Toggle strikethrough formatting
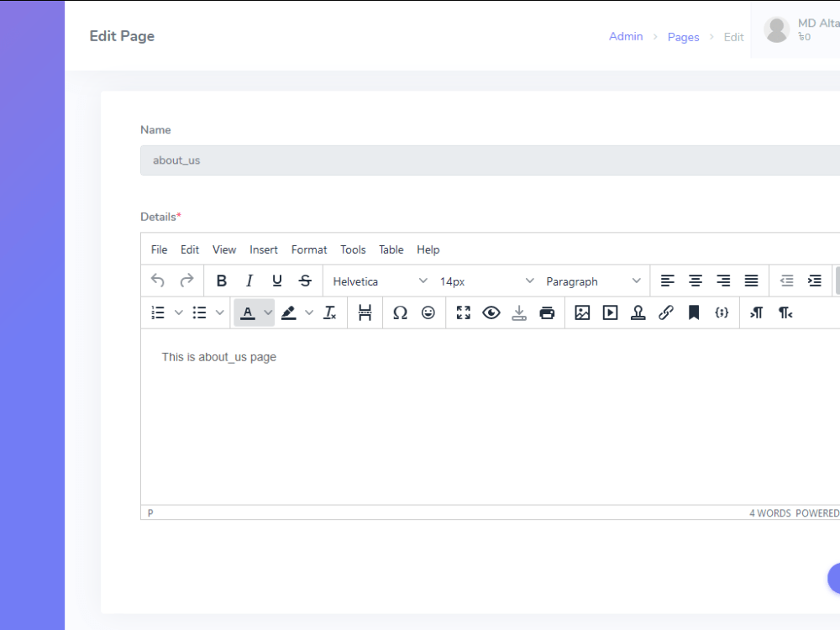This screenshot has height=630, width=840. (305, 281)
